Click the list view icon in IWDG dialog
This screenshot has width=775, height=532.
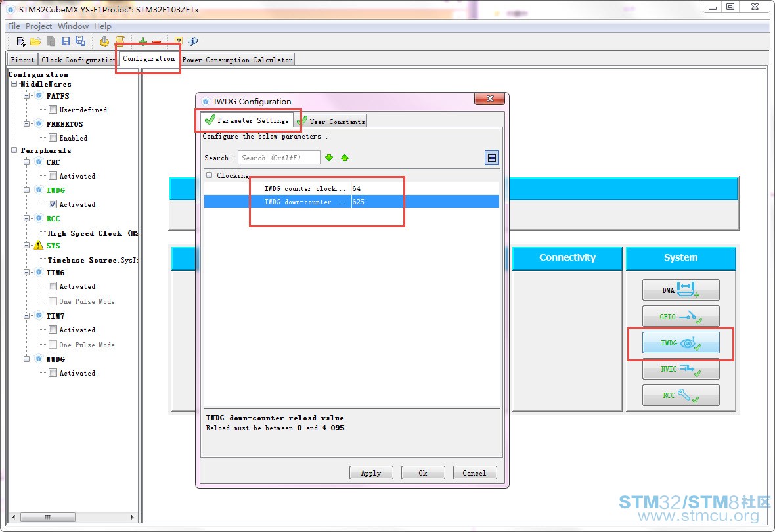tap(492, 158)
